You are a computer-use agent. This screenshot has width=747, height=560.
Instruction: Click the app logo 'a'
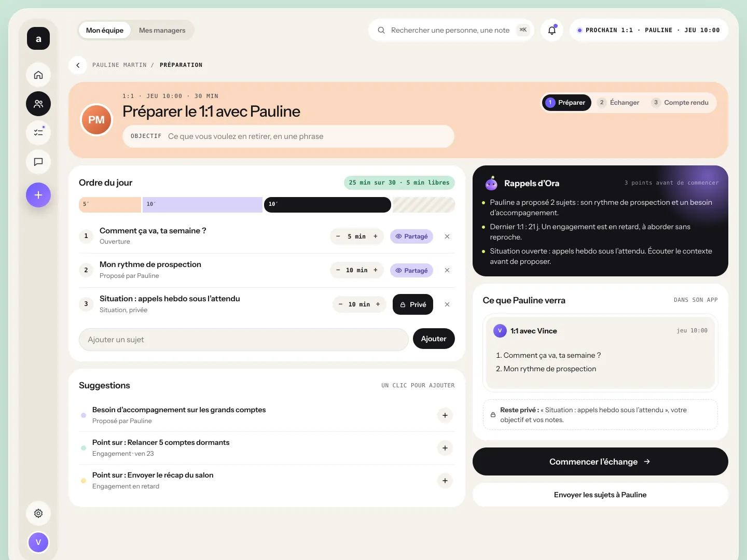(x=38, y=38)
